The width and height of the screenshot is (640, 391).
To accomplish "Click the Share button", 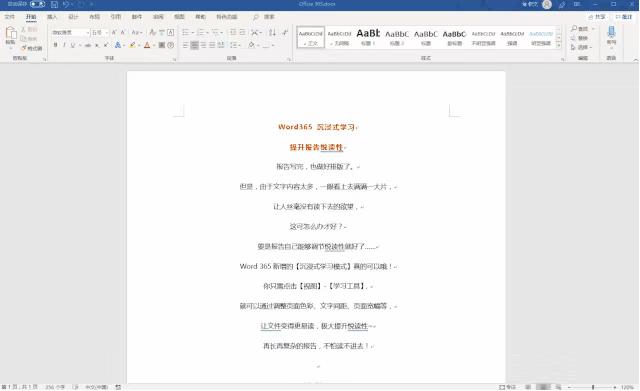I will pyautogui.click(x=597, y=17).
